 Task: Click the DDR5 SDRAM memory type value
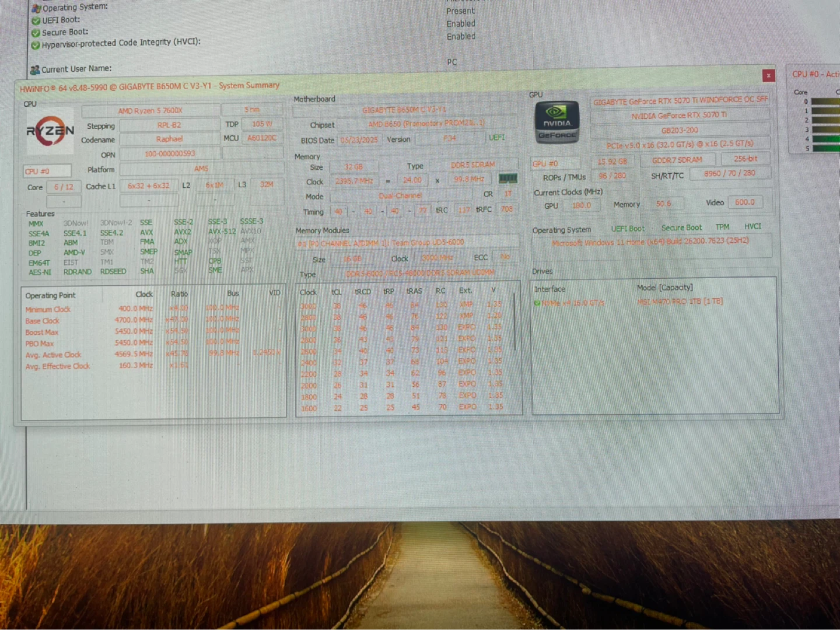[x=472, y=165]
